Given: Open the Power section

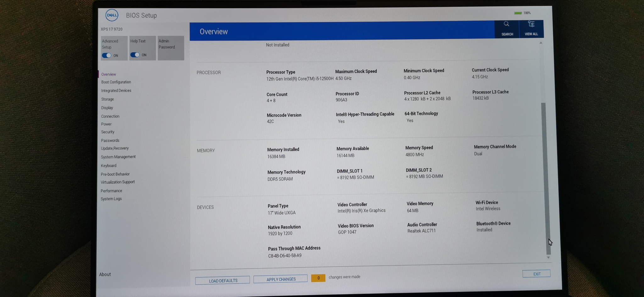Looking at the screenshot, I should [x=106, y=124].
